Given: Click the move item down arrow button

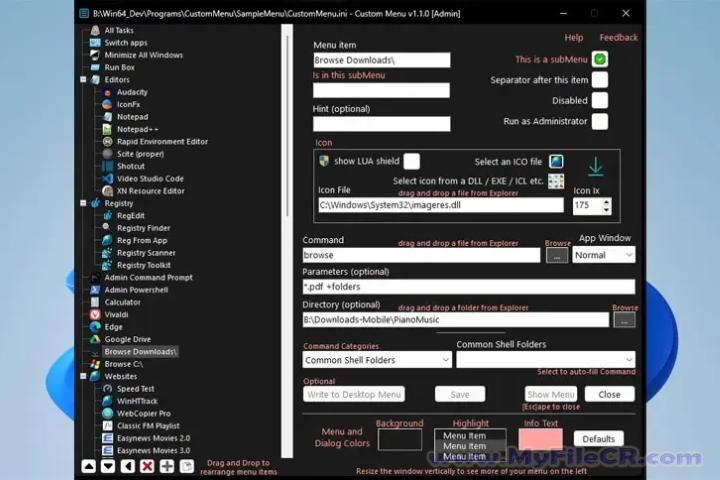Looking at the screenshot, I should click(x=108, y=466).
